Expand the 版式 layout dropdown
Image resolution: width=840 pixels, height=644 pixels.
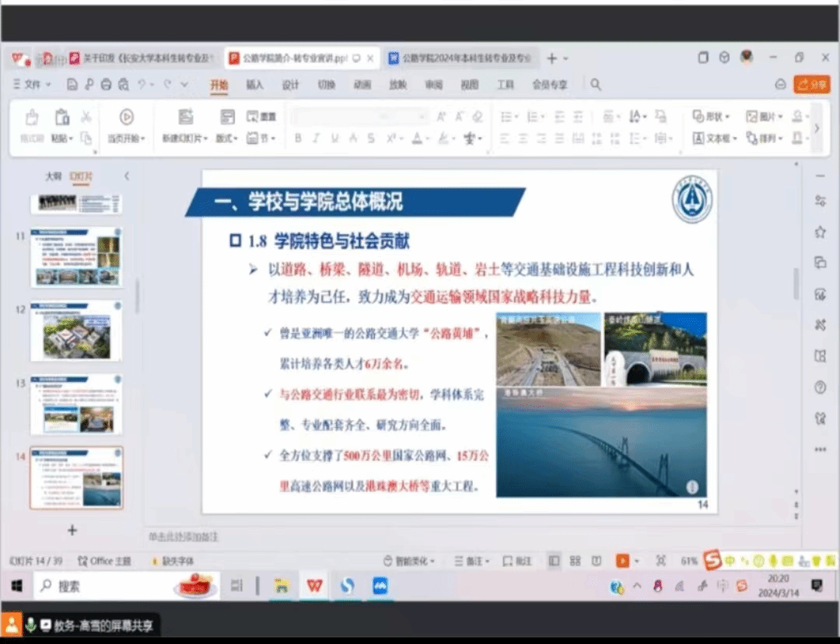(x=226, y=138)
